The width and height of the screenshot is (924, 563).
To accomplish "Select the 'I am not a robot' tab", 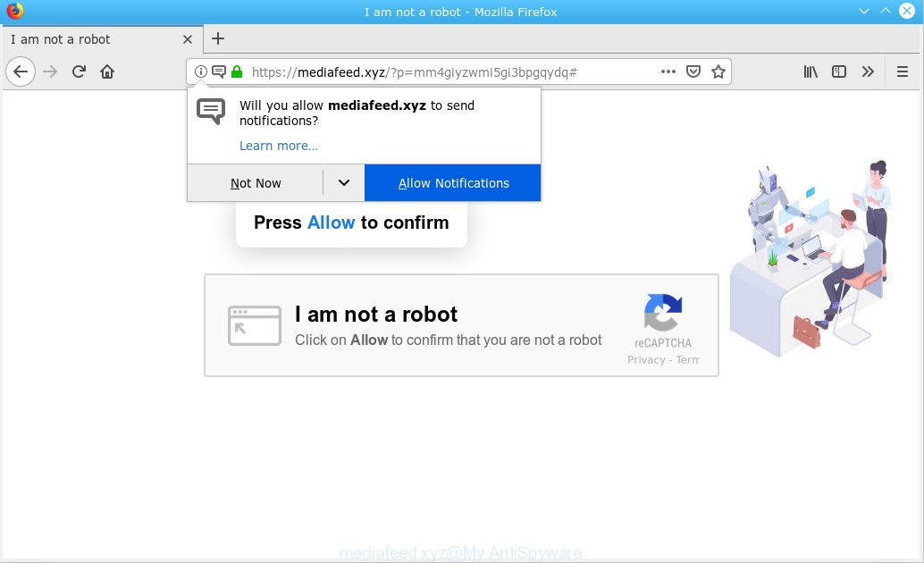I will click(102, 39).
